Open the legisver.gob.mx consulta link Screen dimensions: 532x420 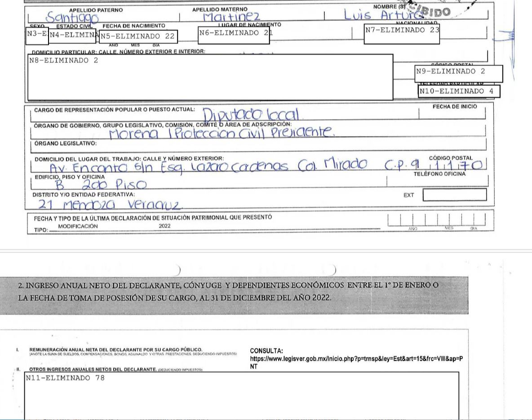point(356,359)
